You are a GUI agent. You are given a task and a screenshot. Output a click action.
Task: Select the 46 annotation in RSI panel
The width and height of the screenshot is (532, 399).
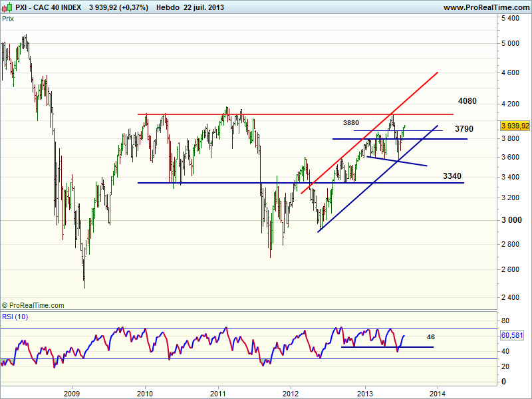[x=431, y=337]
